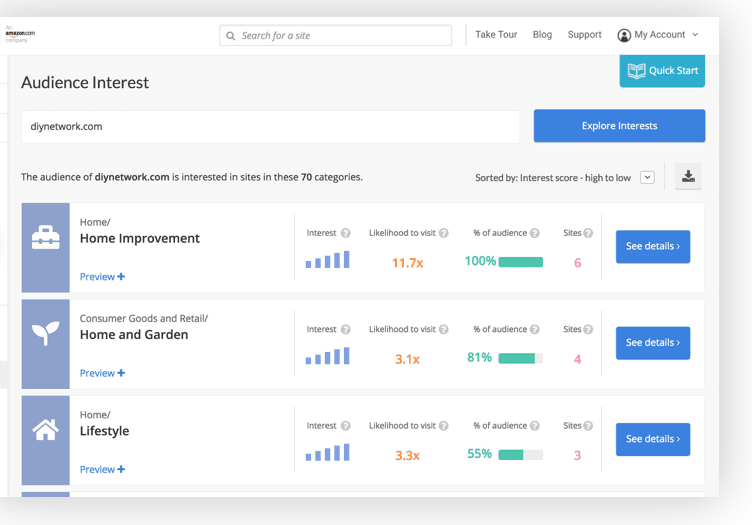Click the Consumer Goods and Retail/ breadcrumb

tap(143, 318)
